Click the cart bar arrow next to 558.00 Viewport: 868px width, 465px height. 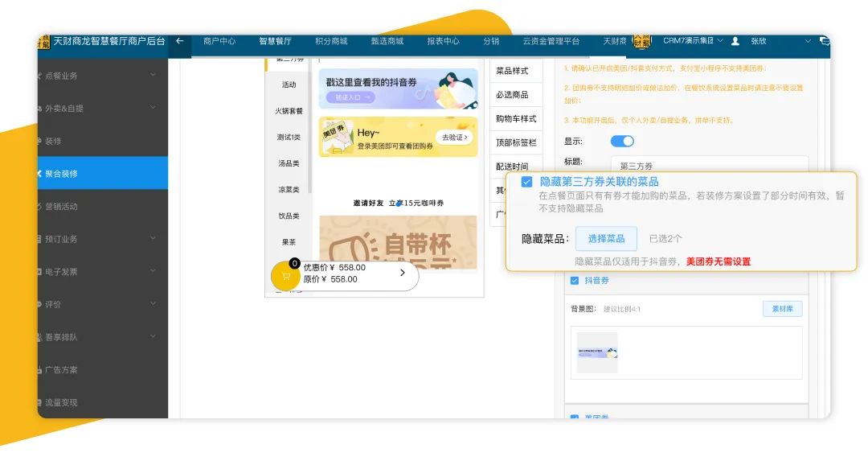(x=403, y=273)
